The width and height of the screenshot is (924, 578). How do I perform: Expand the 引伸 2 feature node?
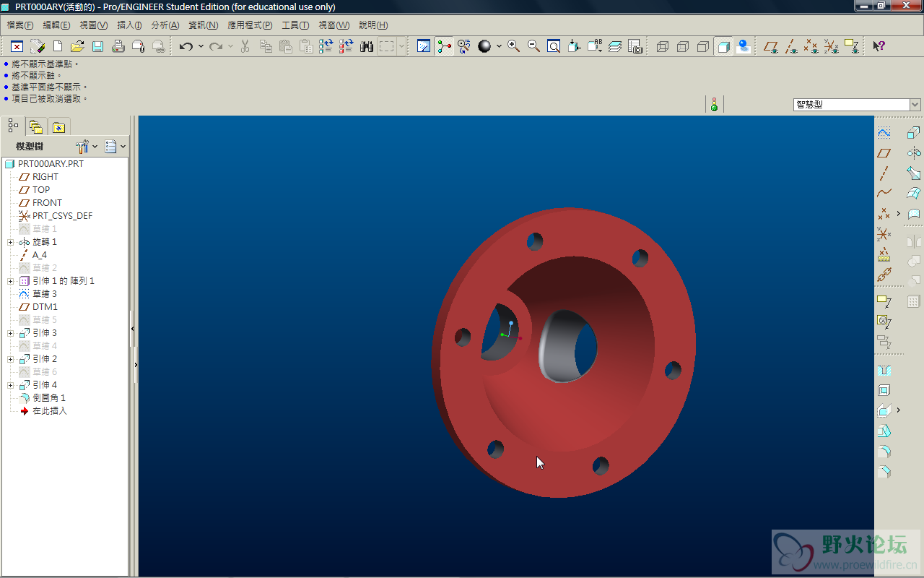pos(11,359)
